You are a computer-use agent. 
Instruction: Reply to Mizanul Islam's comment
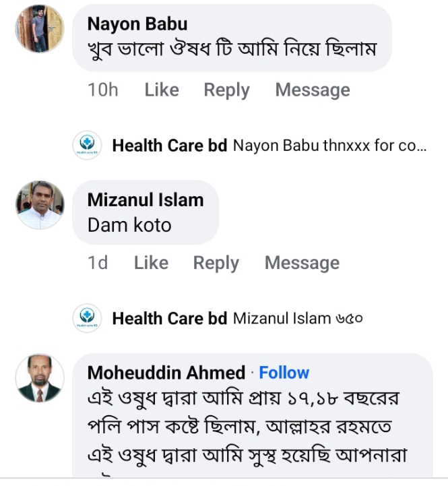pos(216,263)
